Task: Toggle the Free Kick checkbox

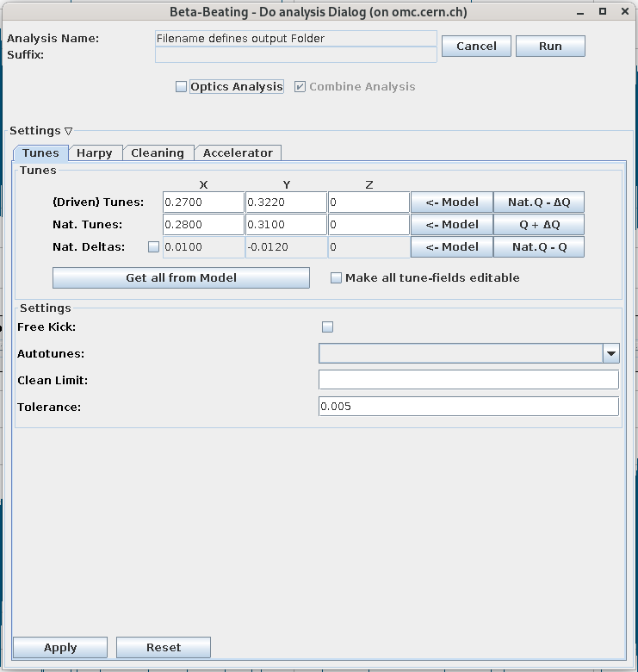Action: point(327,327)
